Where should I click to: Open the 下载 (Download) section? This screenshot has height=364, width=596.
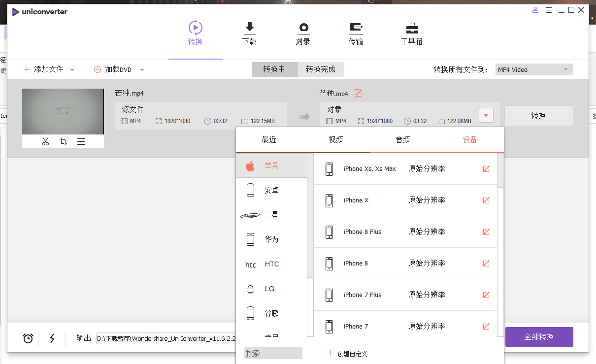[249, 33]
